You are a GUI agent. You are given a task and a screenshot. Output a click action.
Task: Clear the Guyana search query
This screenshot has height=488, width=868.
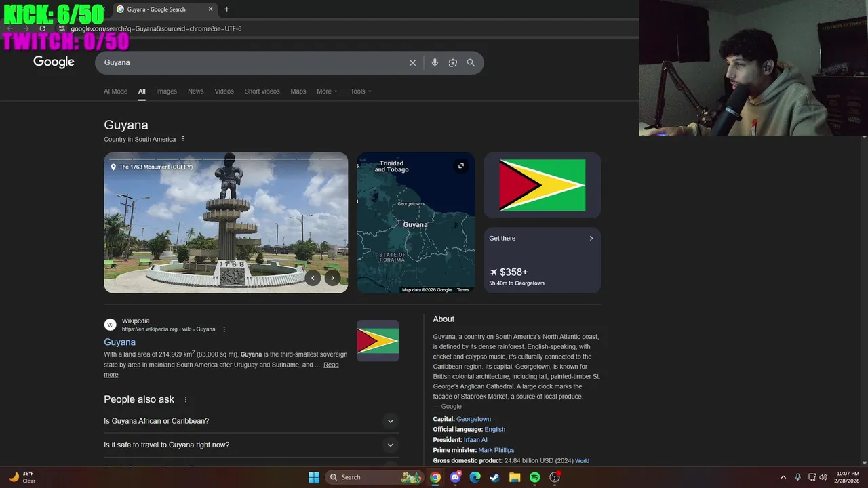(x=412, y=62)
